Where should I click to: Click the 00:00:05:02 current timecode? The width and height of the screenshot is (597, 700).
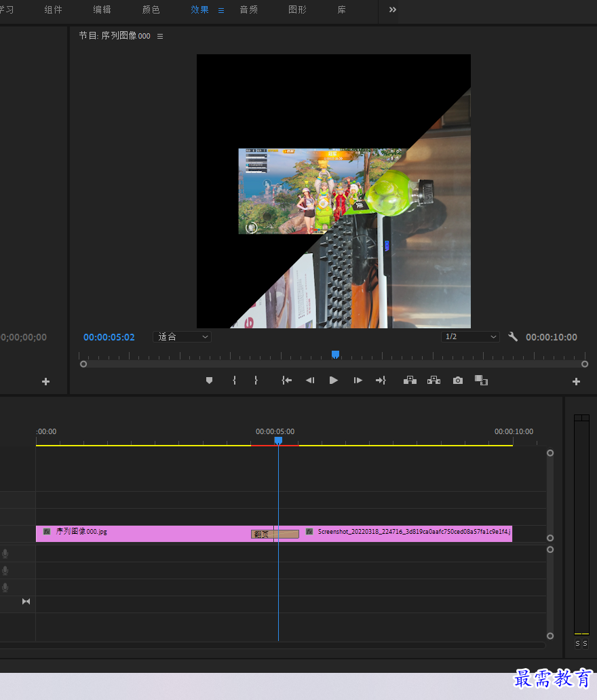(x=109, y=338)
